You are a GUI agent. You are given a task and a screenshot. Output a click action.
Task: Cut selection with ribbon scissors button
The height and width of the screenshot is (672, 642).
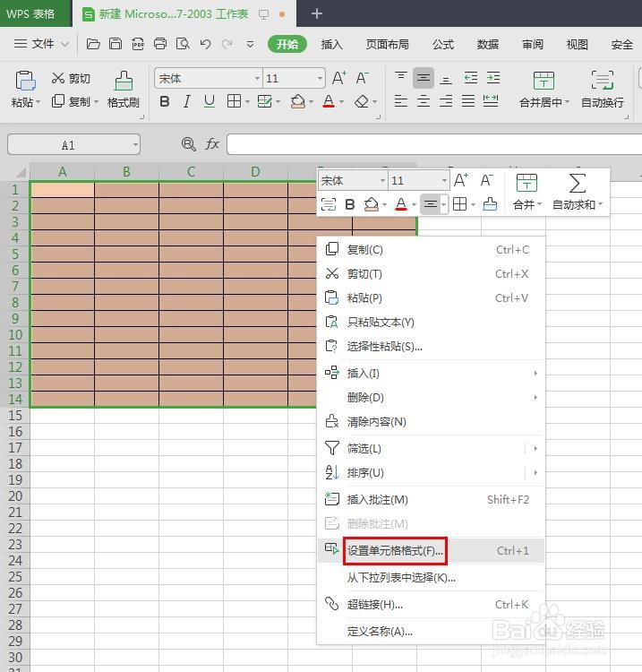pos(71,78)
